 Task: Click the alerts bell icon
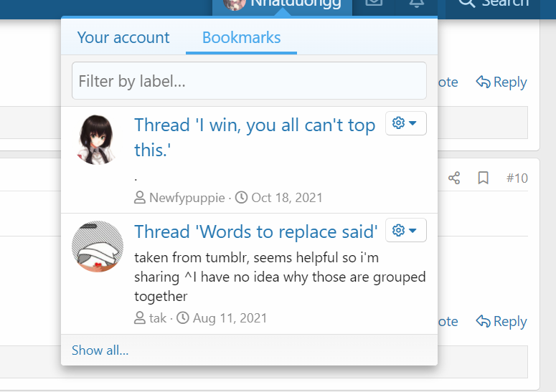(x=416, y=4)
